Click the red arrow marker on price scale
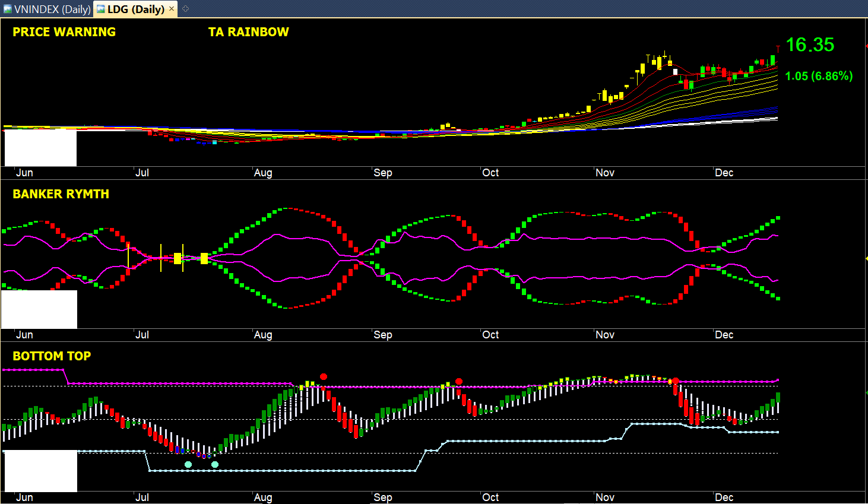The image size is (868, 504). click(866, 46)
